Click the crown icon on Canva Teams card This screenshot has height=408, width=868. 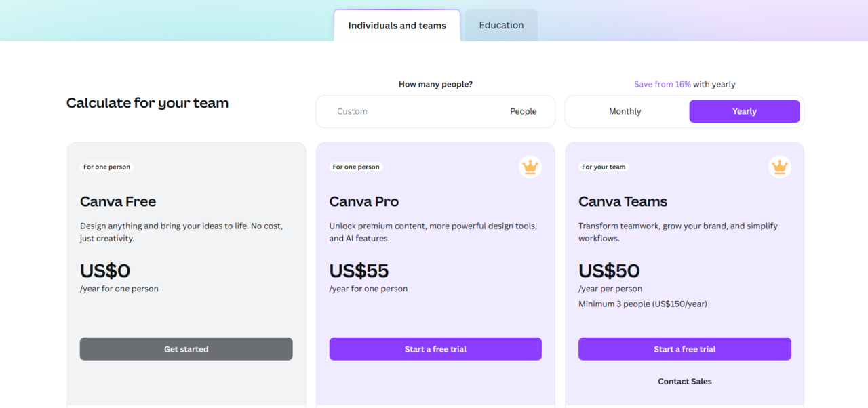point(779,167)
